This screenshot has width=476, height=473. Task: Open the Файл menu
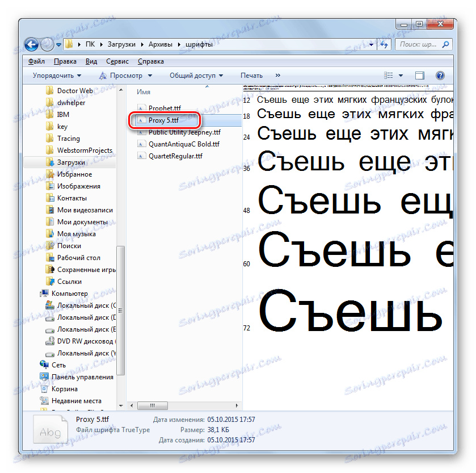pyautogui.click(x=36, y=61)
